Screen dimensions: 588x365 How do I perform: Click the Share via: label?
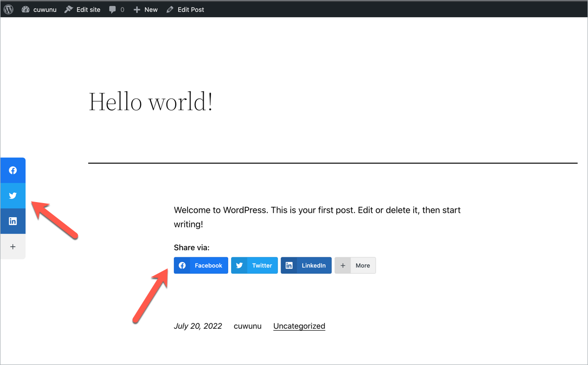pyautogui.click(x=191, y=248)
